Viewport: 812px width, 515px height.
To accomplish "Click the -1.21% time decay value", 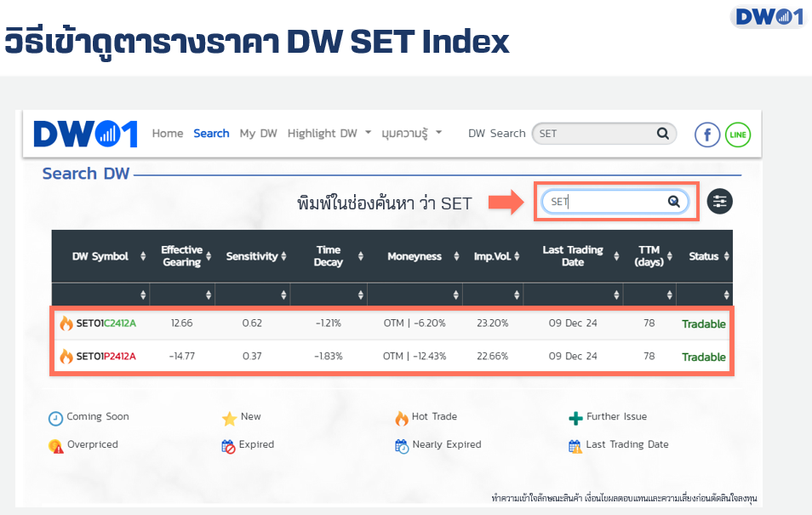I will pyautogui.click(x=329, y=323).
